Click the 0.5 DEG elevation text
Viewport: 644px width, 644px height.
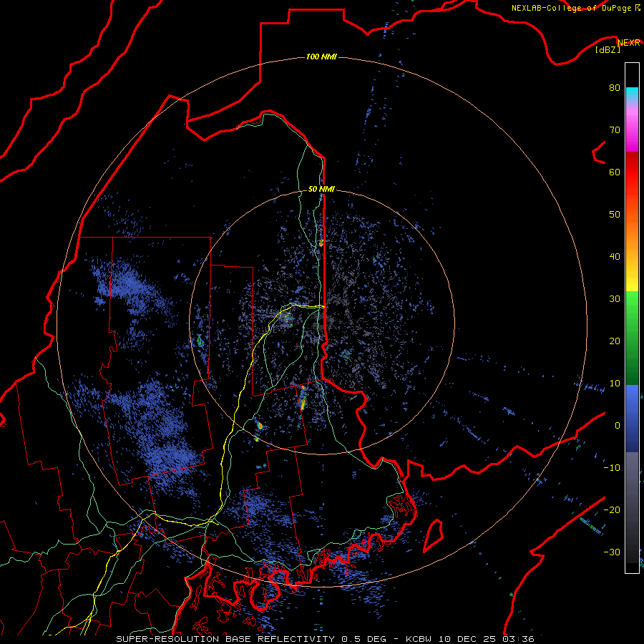[364, 639]
